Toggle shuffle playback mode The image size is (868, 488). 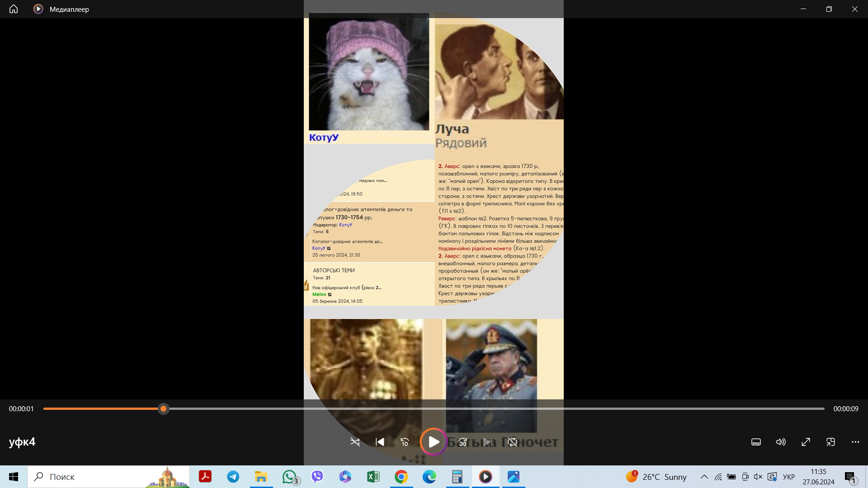pyautogui.click(x=355, y=442)
